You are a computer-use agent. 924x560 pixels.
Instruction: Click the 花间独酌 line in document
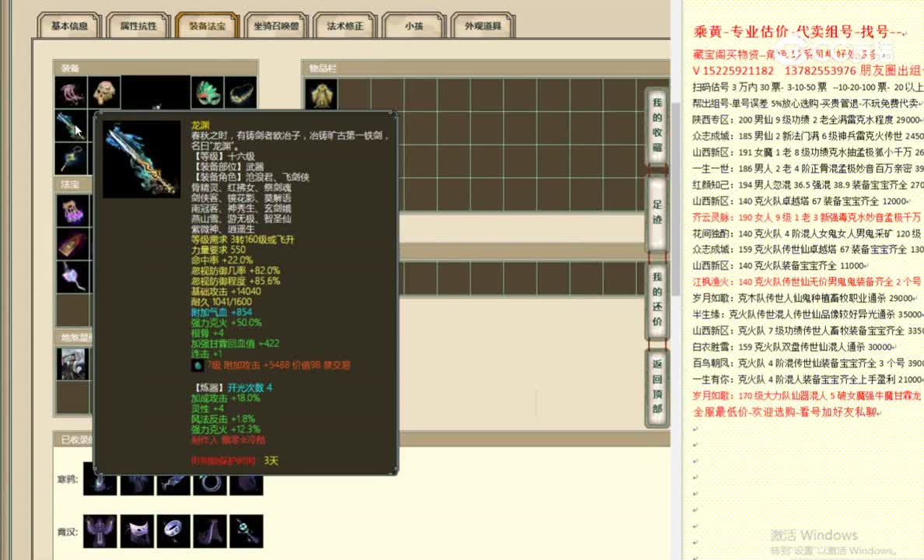pyautogui.click(x=808, y=233)
